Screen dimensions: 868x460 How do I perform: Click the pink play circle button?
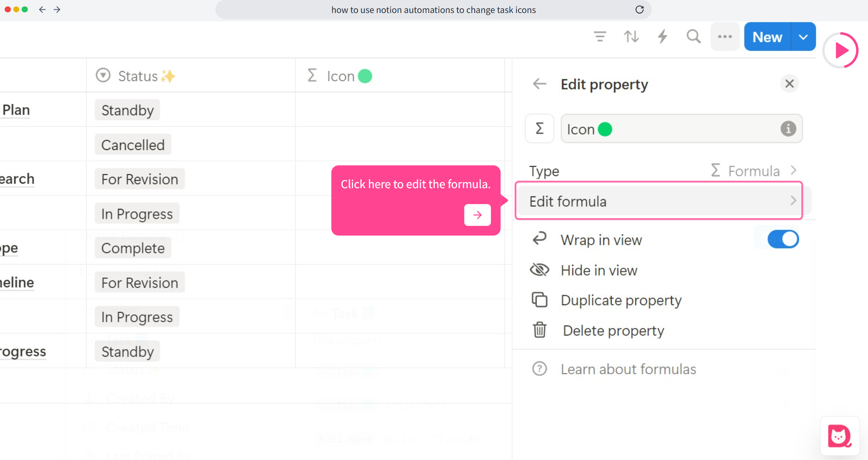point(840,50)
